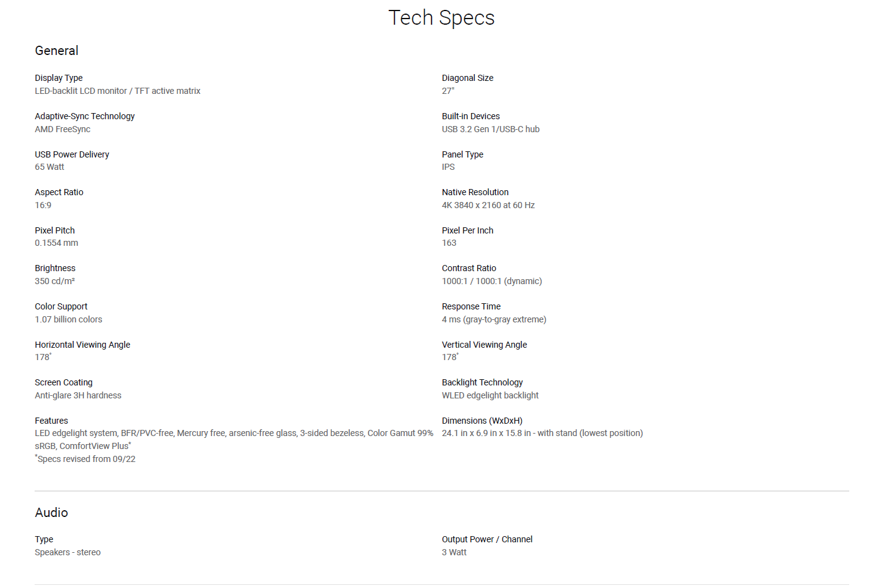Click the Tech Specs heading
The image size is (882, 588).
(441, 18)
